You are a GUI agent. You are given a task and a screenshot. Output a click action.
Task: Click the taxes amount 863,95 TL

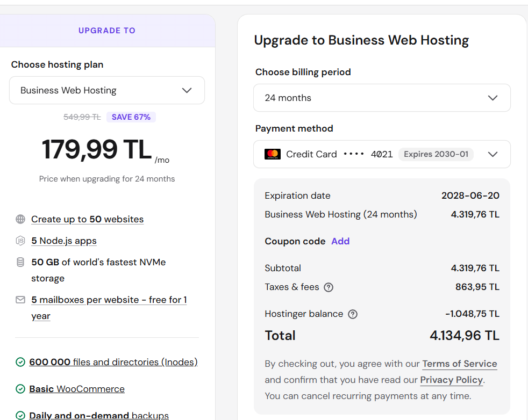(x=477, y=287)
